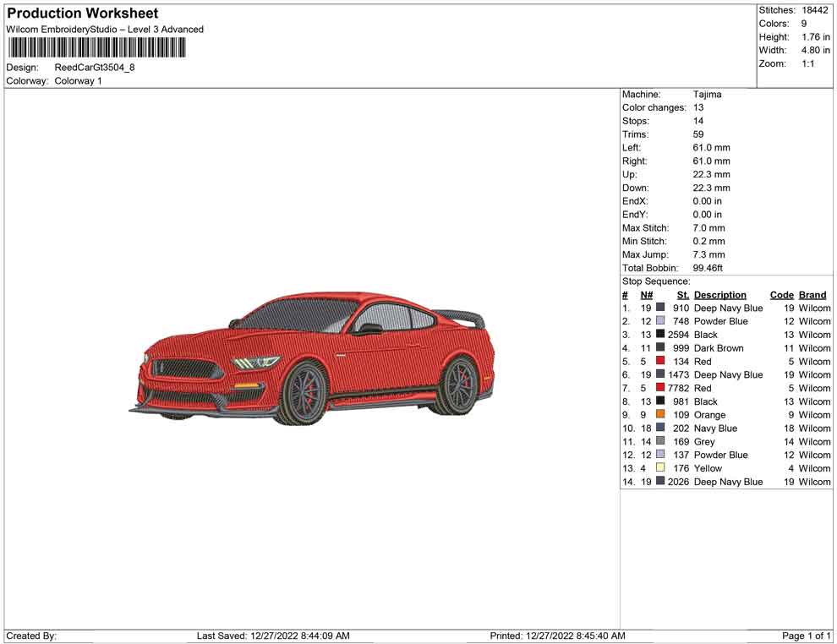Click the 'Code' column header
Viewport: 837px width, 644px height.
[x=782, y=294]
